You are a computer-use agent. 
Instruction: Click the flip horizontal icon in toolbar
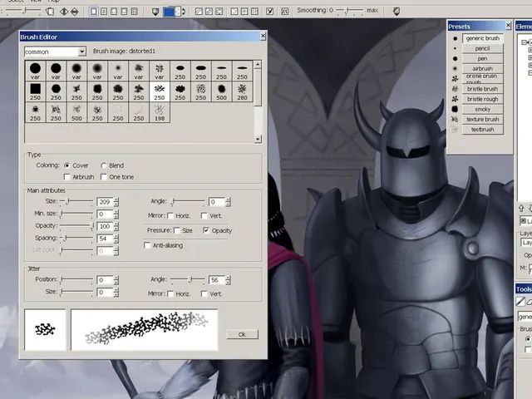[x=64, y=12]
